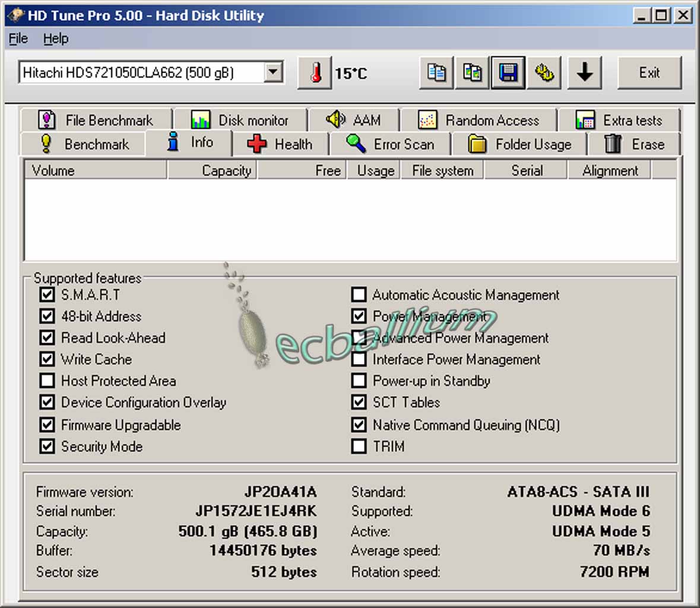Expand the Hitachi drive selection dropdown
Viewport: 700px width, 608px height.
click(x=273, y=72)
